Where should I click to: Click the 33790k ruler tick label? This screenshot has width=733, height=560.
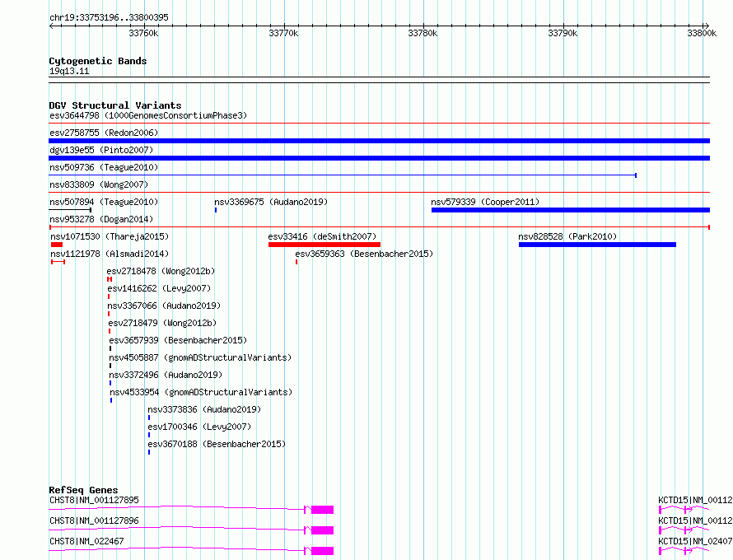tap(563, 33)
